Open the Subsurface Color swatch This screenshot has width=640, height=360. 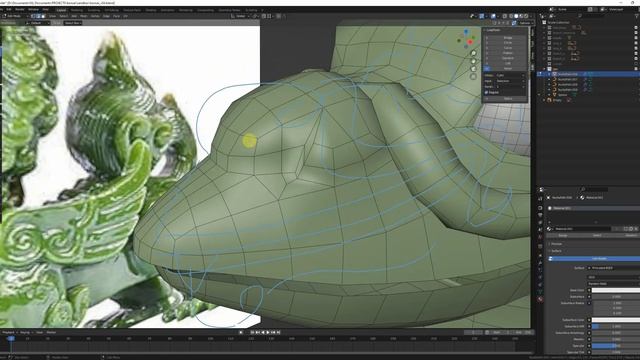616,320
